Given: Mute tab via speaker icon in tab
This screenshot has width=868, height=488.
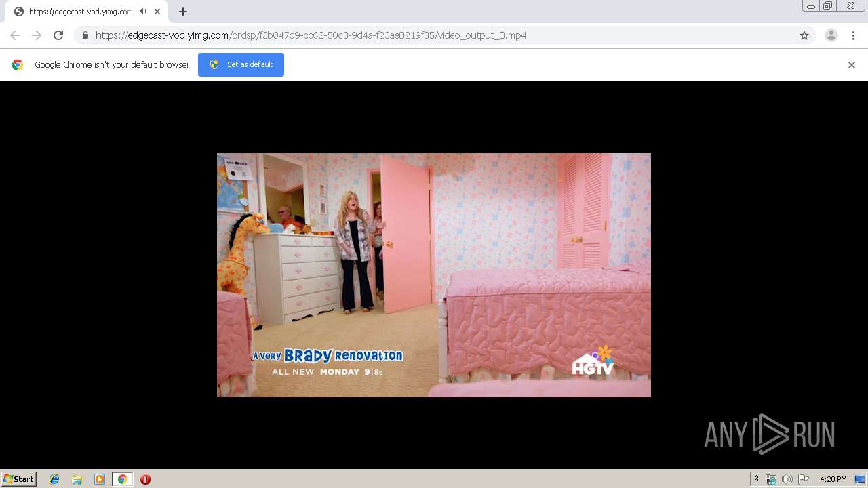Looking at the screenshot, I should click(x=143, y=12).
